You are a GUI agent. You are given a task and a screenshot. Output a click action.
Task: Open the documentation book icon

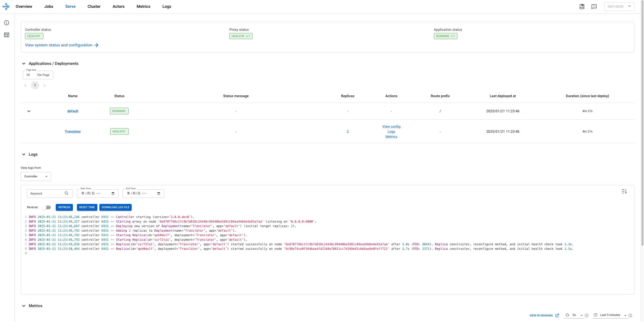point(582,7)
